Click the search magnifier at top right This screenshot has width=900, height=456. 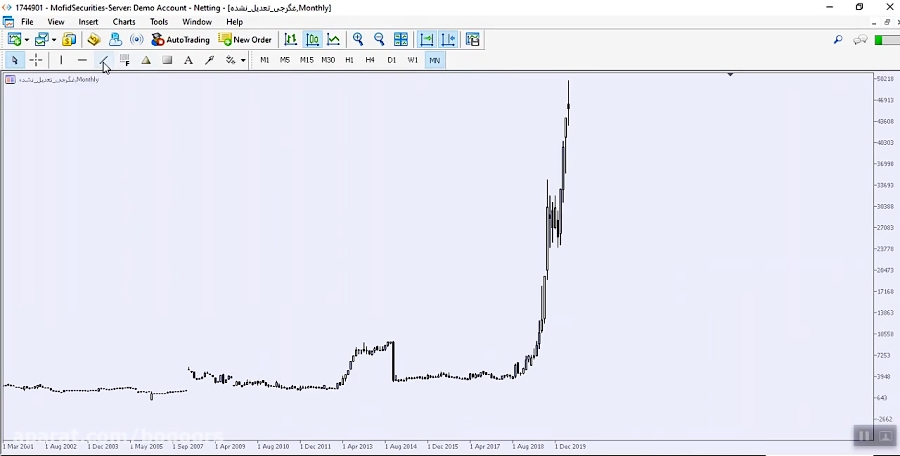click(x=838, y=40)
